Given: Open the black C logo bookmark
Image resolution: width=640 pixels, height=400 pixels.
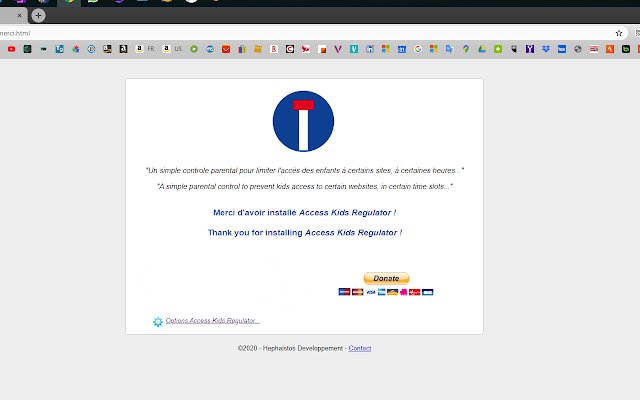Looking at the screenshot, I should (290, 49).
